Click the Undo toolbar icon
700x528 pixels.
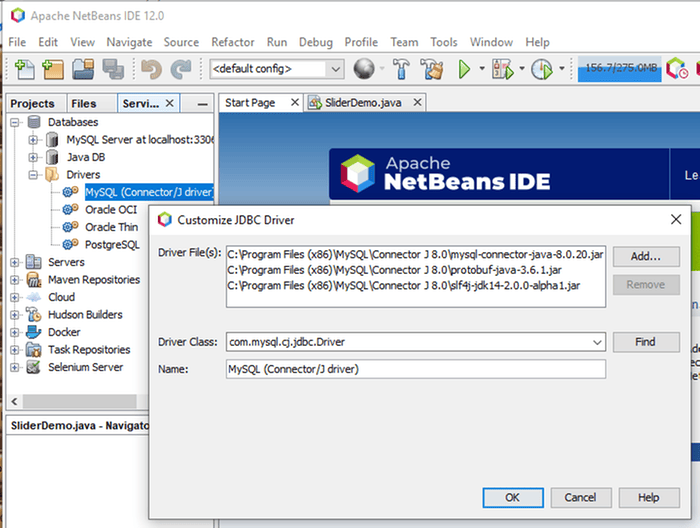[x=151, y=69]
